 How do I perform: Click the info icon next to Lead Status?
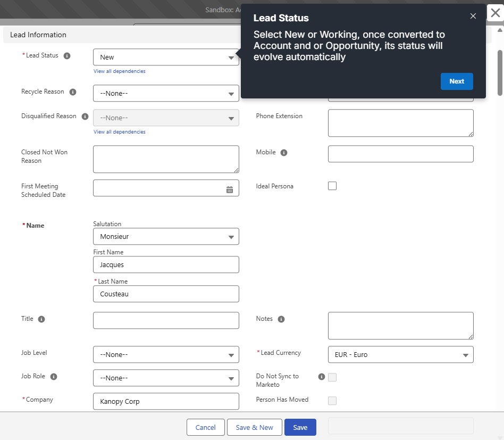tap(67, 56)
